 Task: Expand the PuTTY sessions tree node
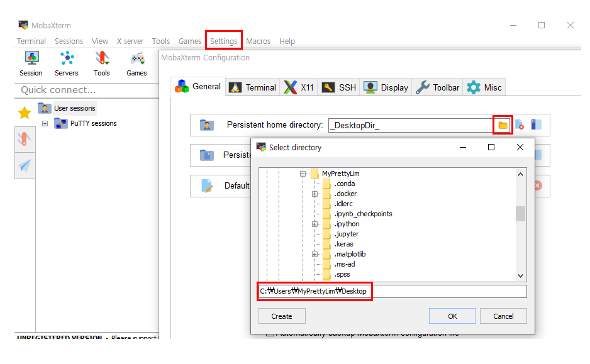45,123
